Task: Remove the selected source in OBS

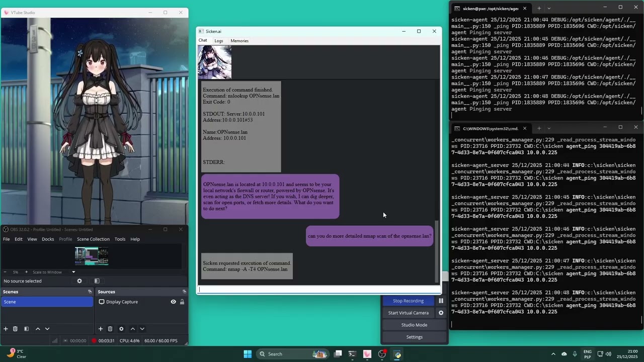Action: [110, 329]
